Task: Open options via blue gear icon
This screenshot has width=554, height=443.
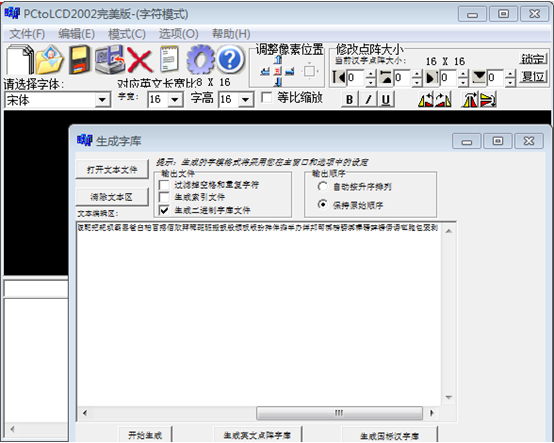Action: [200, 59]
